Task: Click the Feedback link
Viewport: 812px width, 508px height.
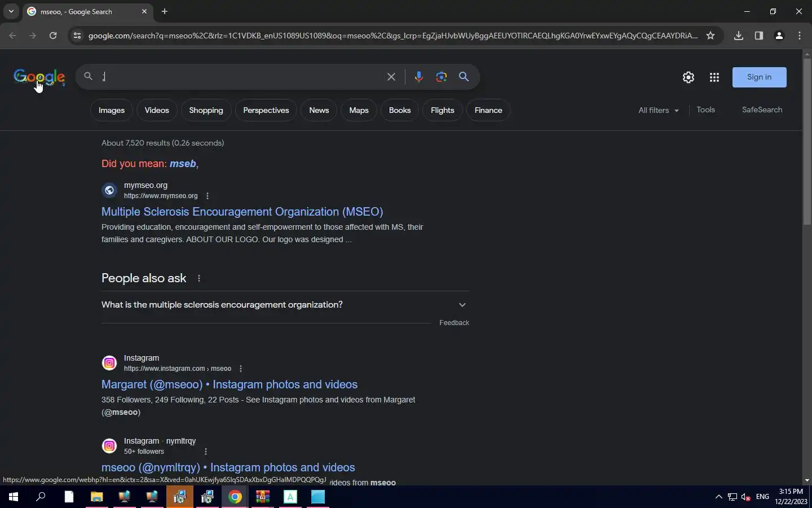Action: tap(454, 323)
